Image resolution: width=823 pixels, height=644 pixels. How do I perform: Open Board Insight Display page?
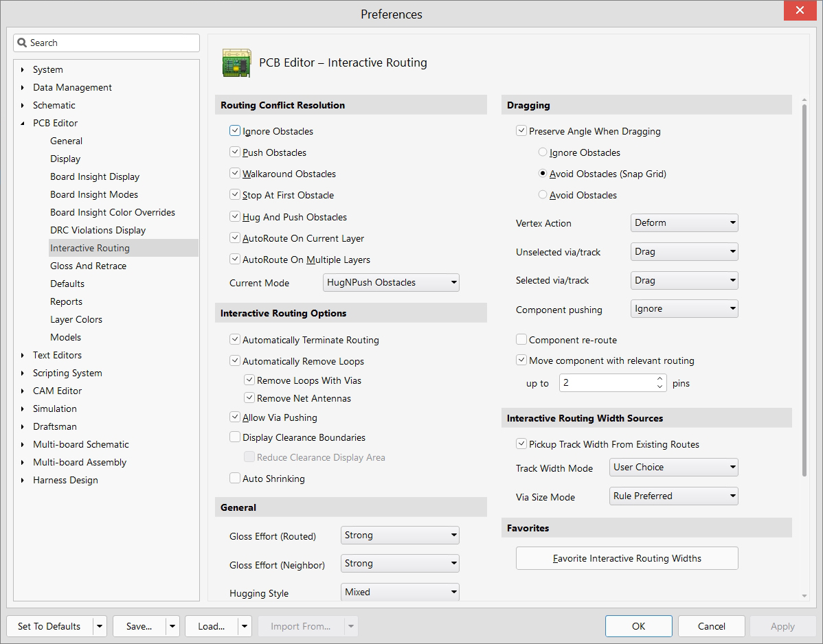(95, 176)
